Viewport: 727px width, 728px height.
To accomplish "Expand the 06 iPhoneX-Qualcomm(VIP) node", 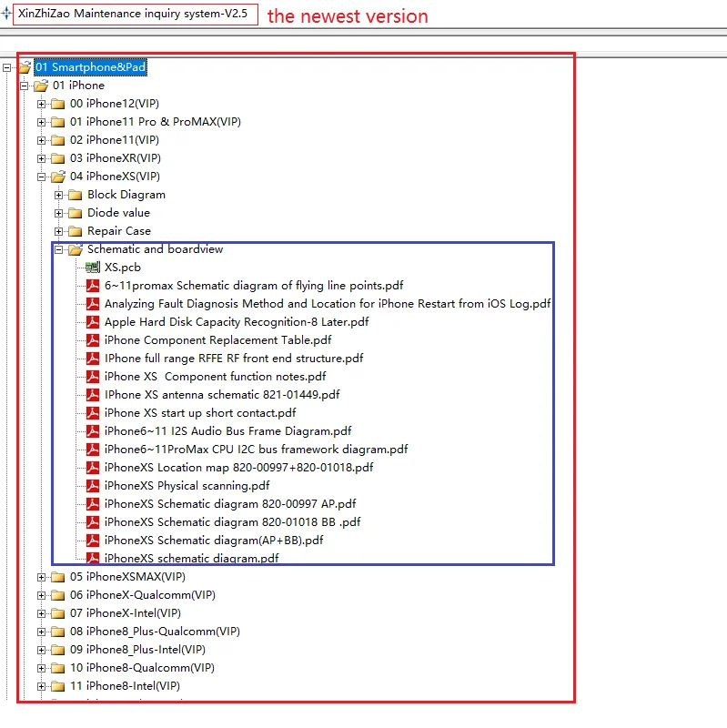I will click(x=41, y=595).
